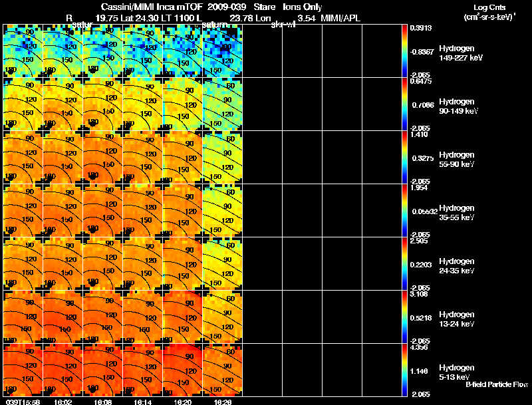Click the 'Cassini/MIMI Inca mTOF' title

[152, 7]
